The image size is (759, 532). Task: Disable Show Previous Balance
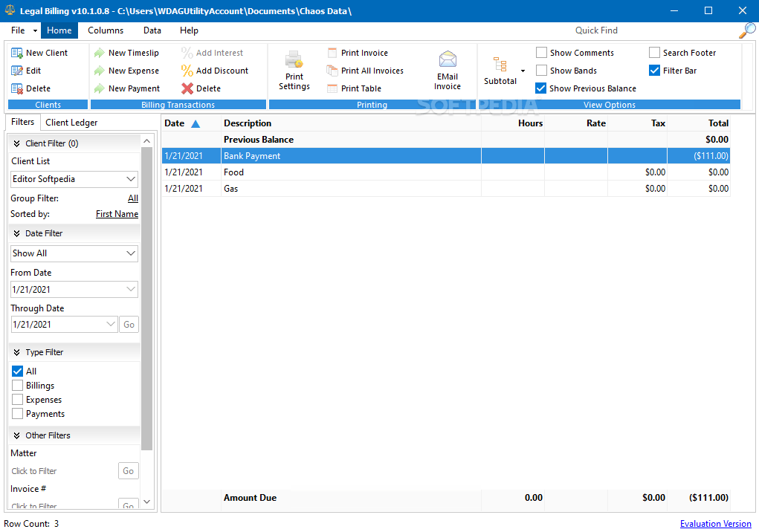(541, 88)
